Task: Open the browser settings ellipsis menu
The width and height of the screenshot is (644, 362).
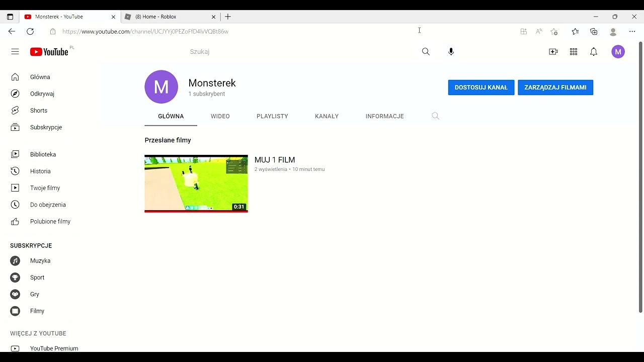Action: (x=632, y=31)
